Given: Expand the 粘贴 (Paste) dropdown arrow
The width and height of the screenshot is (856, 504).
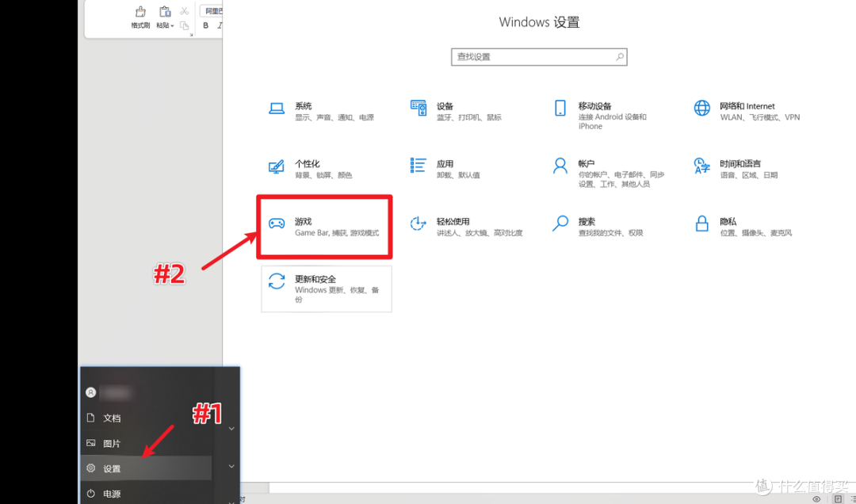Looking at the screenshot, I should [x=172, y=25].
